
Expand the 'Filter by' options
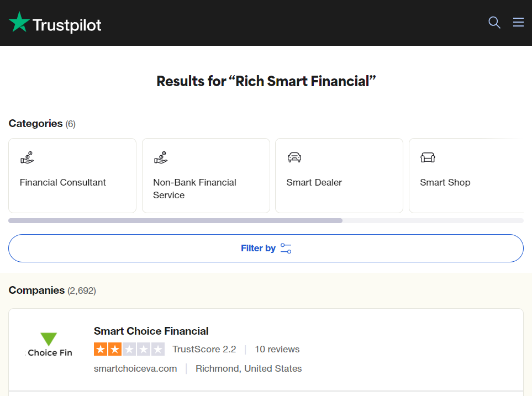coord(266,248)
